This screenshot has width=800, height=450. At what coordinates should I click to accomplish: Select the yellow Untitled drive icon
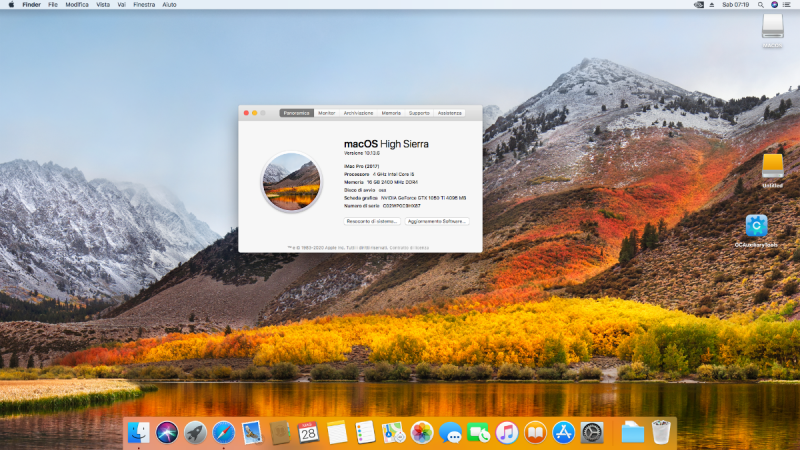coord(772,165)
